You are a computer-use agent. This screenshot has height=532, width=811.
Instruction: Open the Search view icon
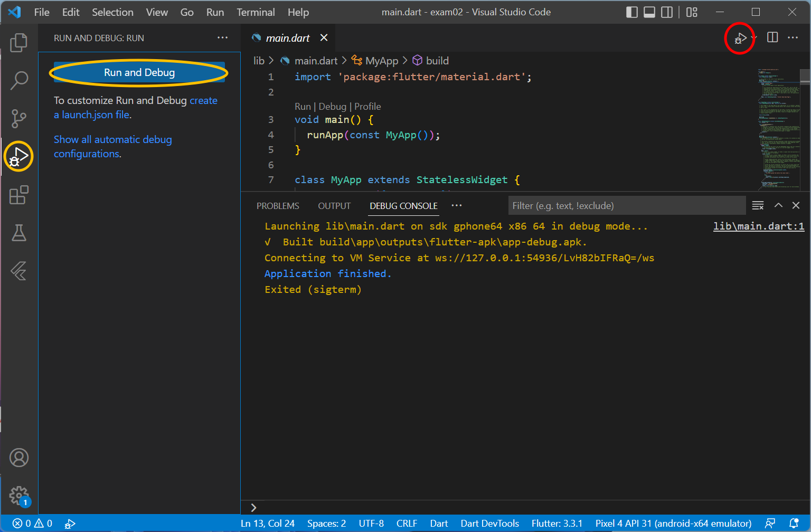pos(19,81)
